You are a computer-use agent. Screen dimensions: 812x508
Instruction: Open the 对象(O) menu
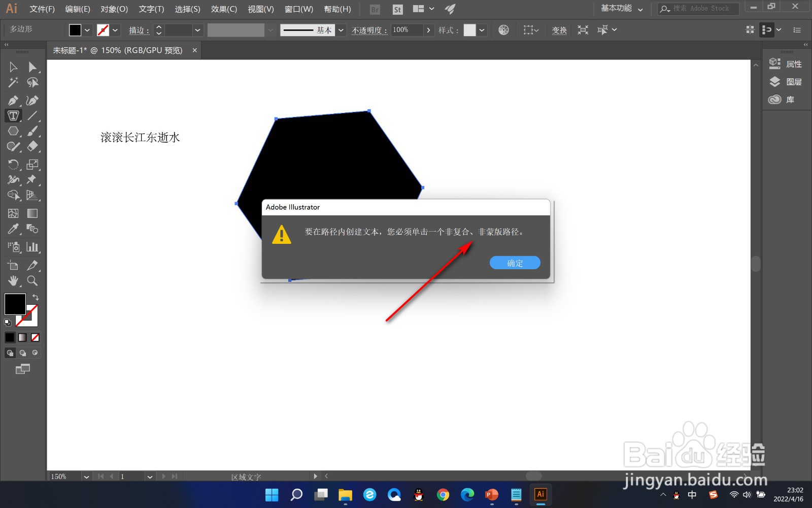[114, 9]
